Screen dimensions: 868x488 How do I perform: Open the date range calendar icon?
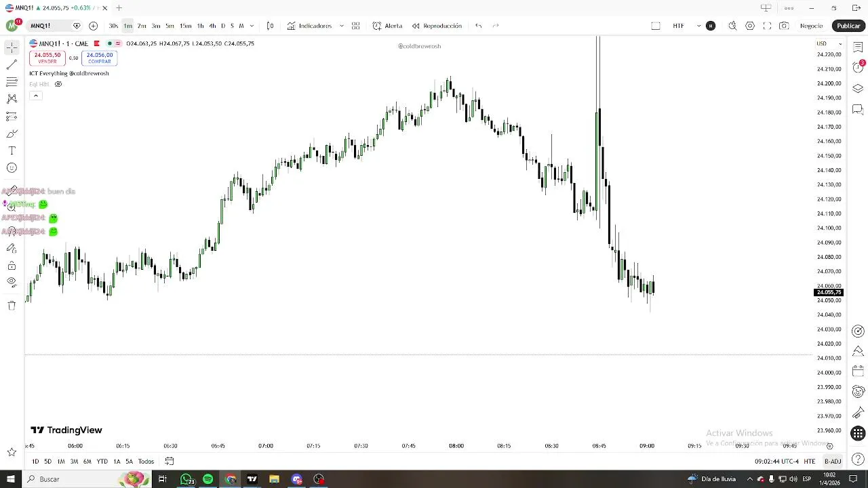point(170,462)
